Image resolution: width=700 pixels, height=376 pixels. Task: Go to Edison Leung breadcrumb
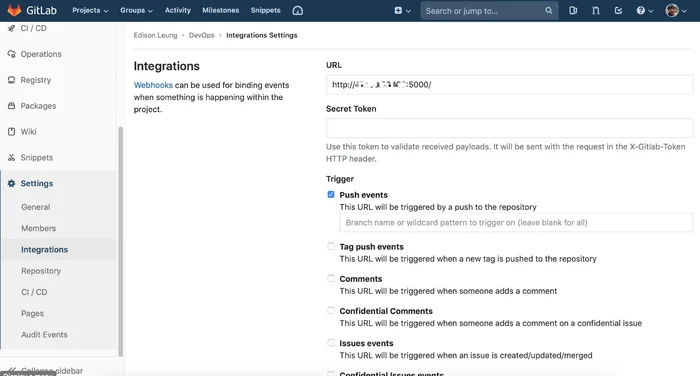tap(155, 35)
